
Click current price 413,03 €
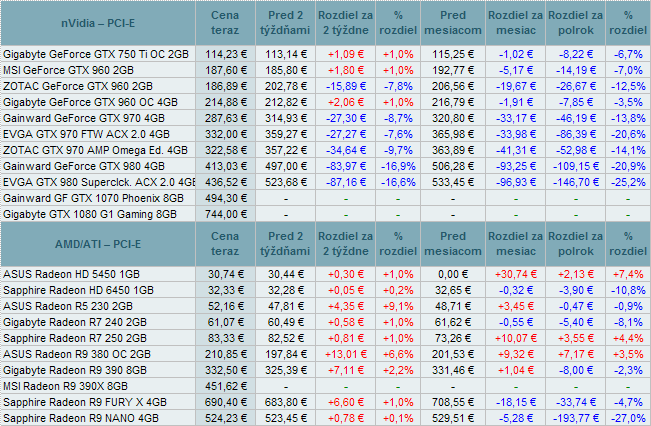pyautogui.click(x=226, y=166)
